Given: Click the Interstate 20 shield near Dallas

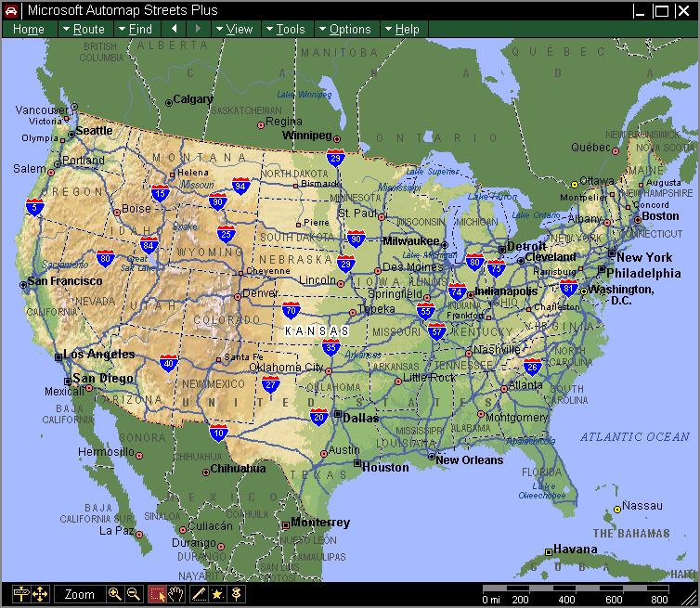Looking at the screenshot, I should click(318, 418).
